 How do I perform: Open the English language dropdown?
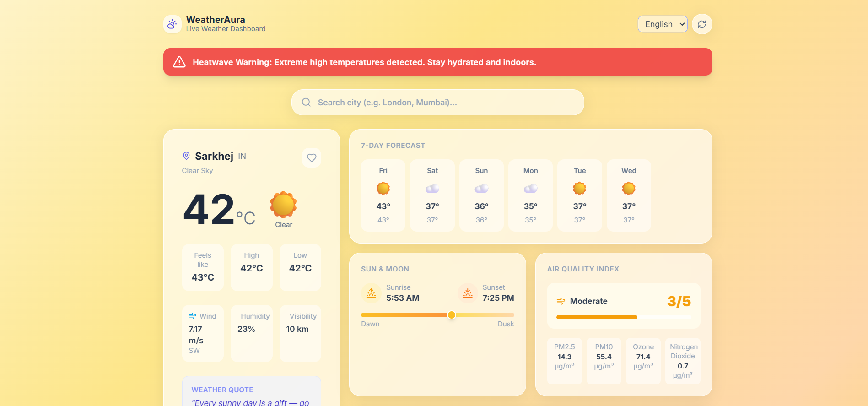point(663,24)
